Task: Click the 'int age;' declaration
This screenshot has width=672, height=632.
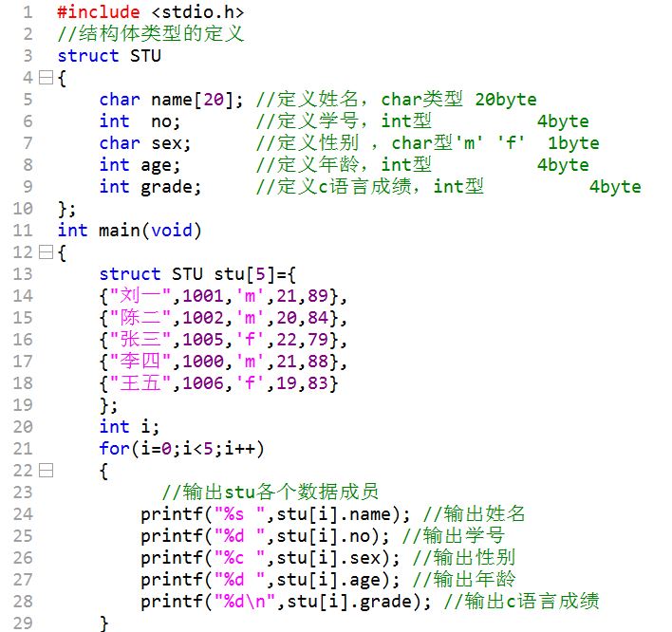Action: [x=140, y=165]
